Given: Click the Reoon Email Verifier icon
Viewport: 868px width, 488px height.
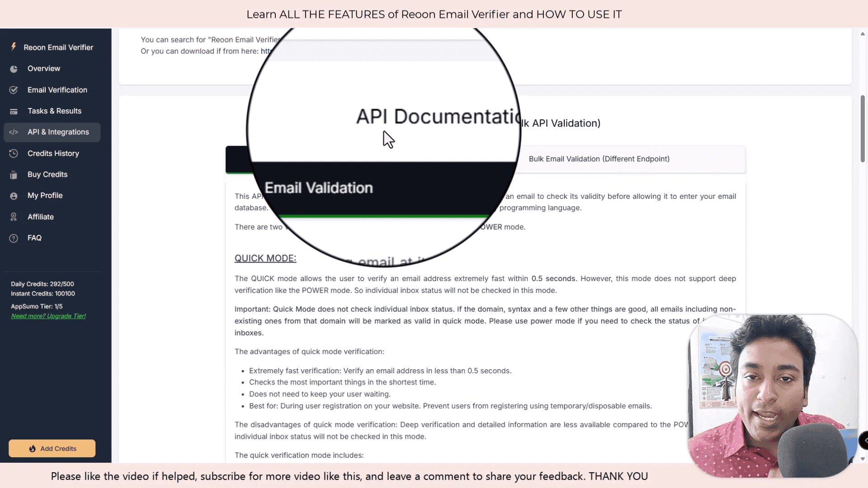Looking at the screenshot, I should (x=13, y=47).
